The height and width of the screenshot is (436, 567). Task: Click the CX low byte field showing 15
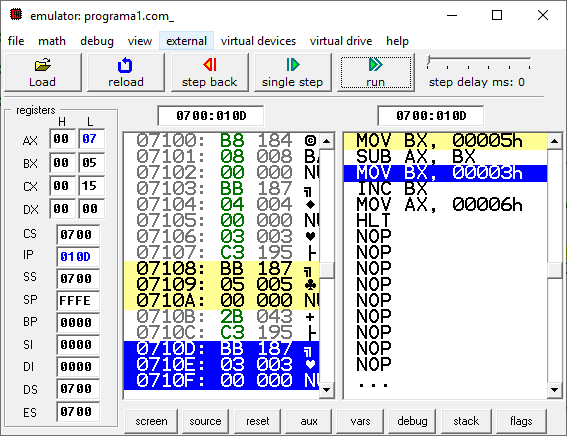[x=91, y=186]
